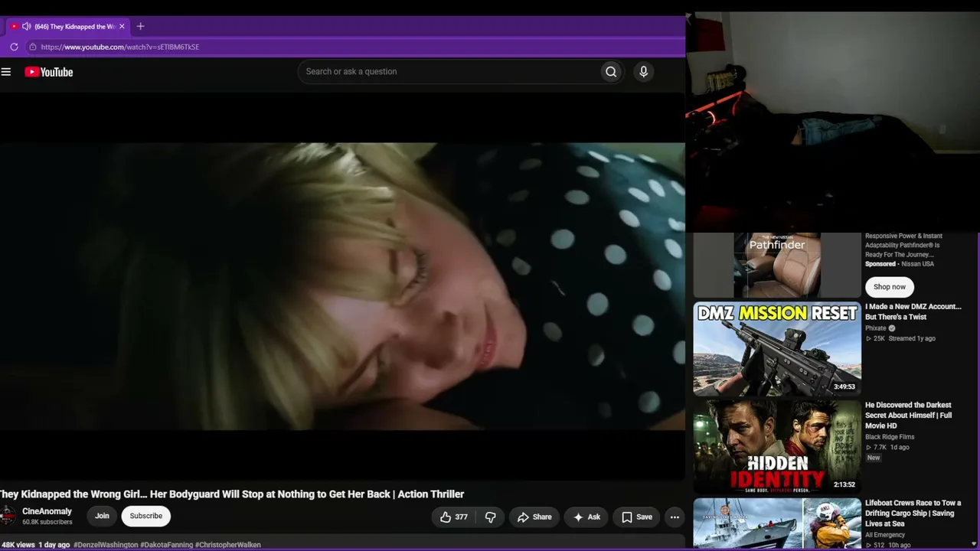Image resolution: width=980 pixels, height=551 pixels.
Task: Open the 'Hidden Identity' movie thumbnail
Action: pyautogui.click(x=777, y=447)
